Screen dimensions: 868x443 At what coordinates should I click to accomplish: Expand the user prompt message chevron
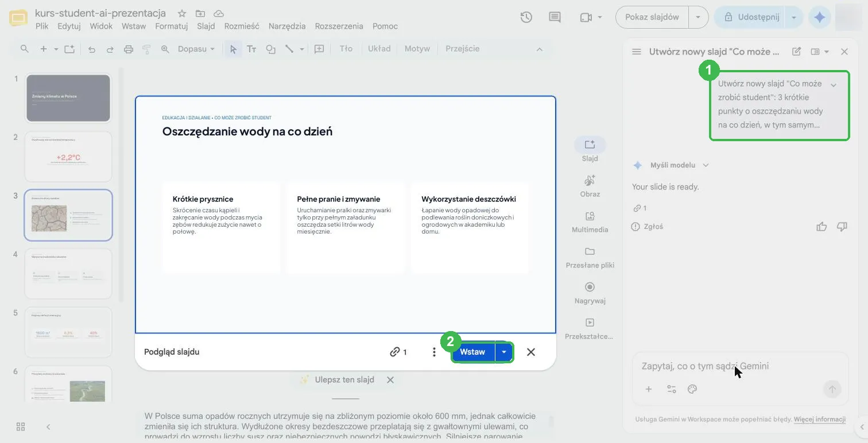click(834, 85)
